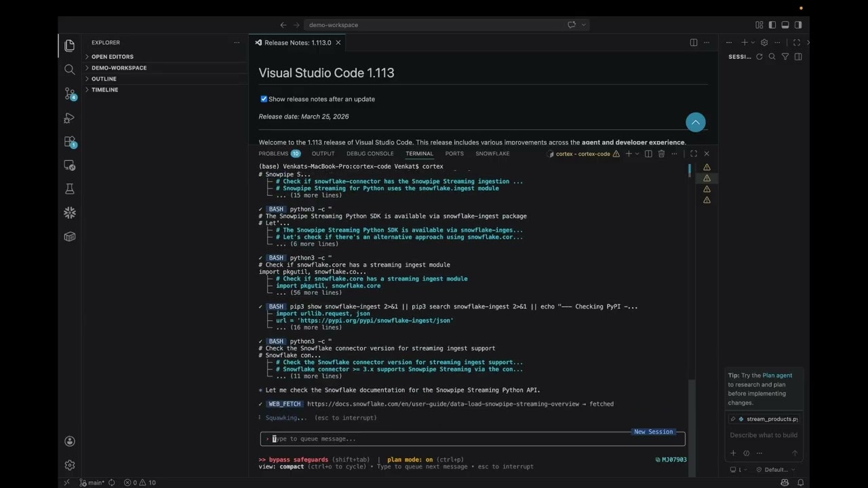Click the scroll-to-top round button
The image size is (868, 488).
695,122
